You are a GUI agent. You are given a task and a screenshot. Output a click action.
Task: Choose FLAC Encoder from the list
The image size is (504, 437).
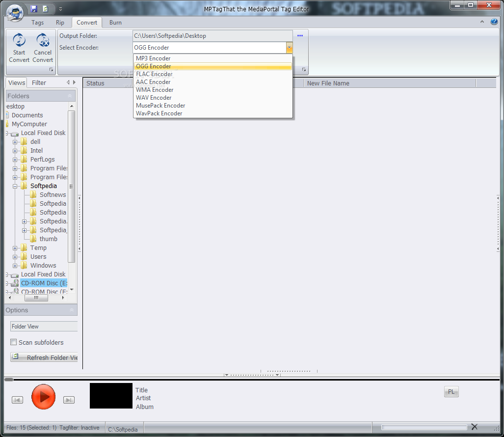click(x=213, y=74)
